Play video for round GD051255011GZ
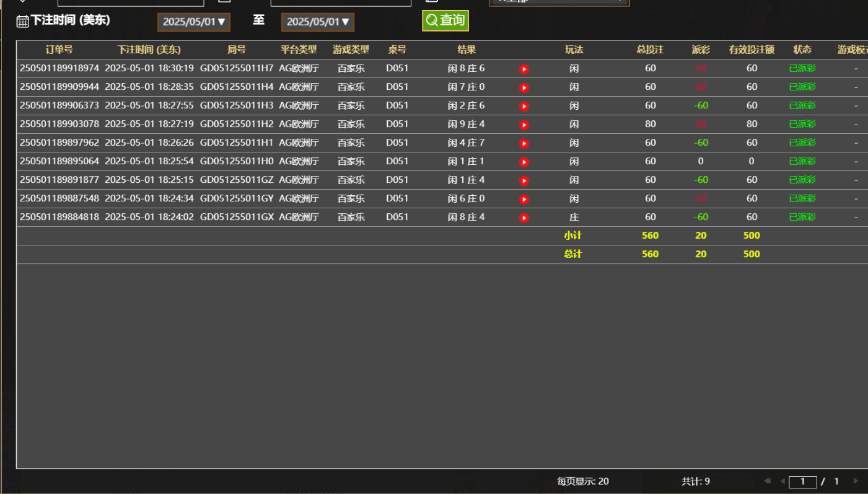The width and height of the screenshot is (868, 494). point(524,180)
